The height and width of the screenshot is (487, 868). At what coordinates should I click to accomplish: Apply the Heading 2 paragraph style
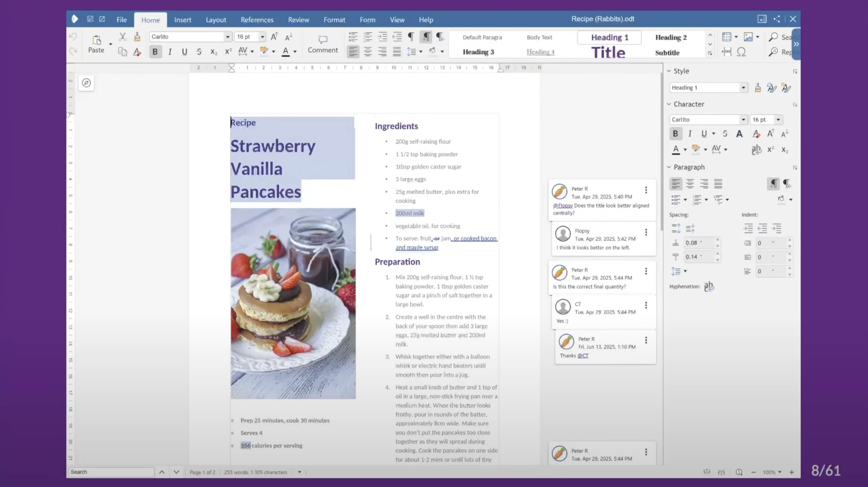[671, 37]
